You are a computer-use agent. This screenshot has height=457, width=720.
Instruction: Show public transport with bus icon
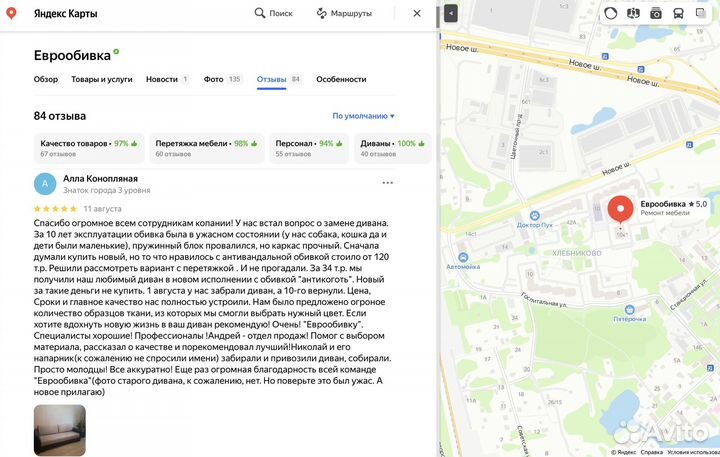coord(678,13)
